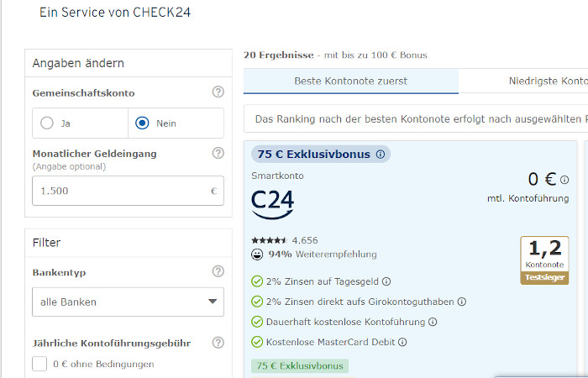This screenshot has height=378, width=588.
Task: Click the smiley Weiterempfehlung icon
Action: (x=257, y=255)
